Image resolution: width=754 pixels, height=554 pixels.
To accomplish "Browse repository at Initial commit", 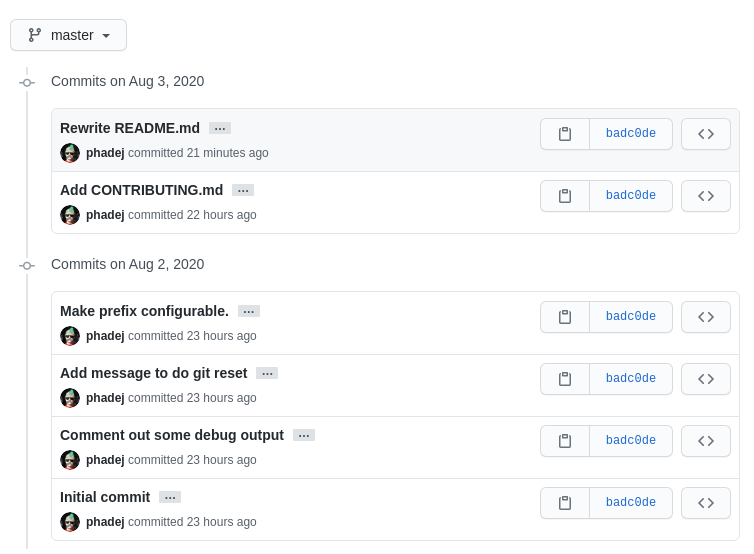I will (x=706, y=503).
